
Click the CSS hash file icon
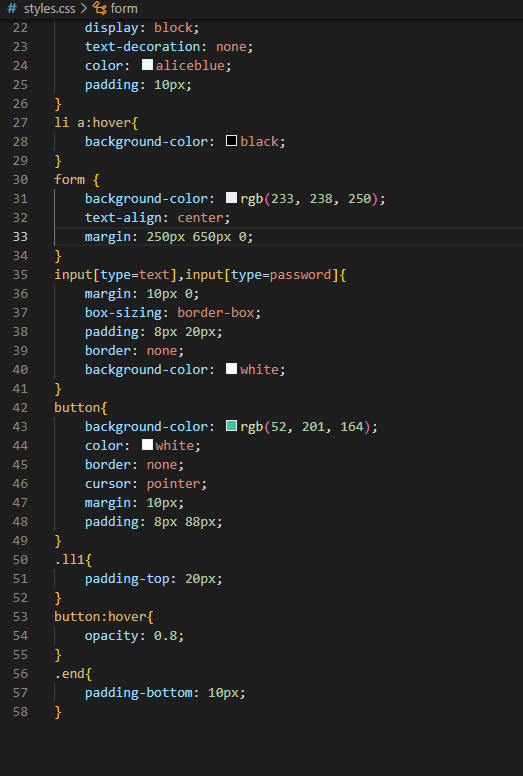[x=12, y=8]
